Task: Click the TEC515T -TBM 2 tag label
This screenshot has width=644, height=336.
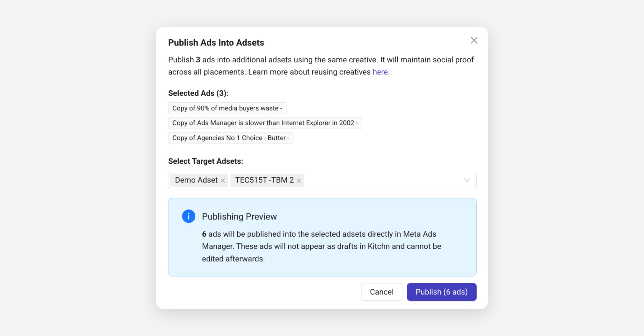Action: click(x=264, y=180)
